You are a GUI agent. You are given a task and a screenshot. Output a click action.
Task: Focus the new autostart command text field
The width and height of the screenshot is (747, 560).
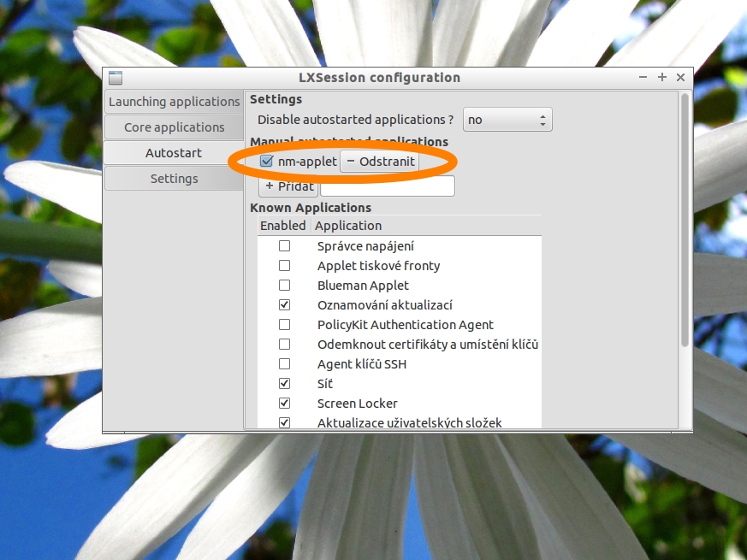click(387, 186)
